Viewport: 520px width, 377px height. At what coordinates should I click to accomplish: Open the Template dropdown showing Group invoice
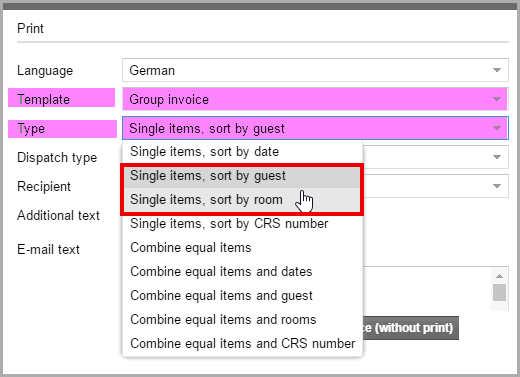(x=315, y=99)
